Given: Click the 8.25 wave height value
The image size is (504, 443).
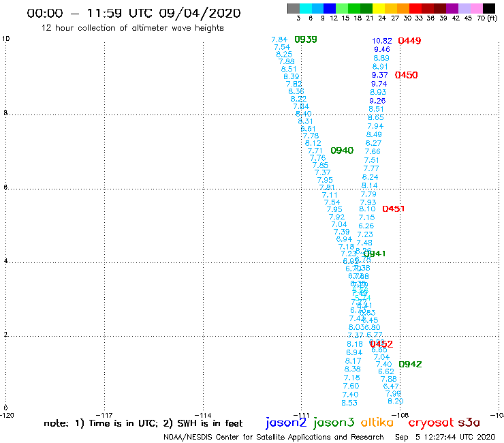Looking at the screenshot, I should pos(284,55).
